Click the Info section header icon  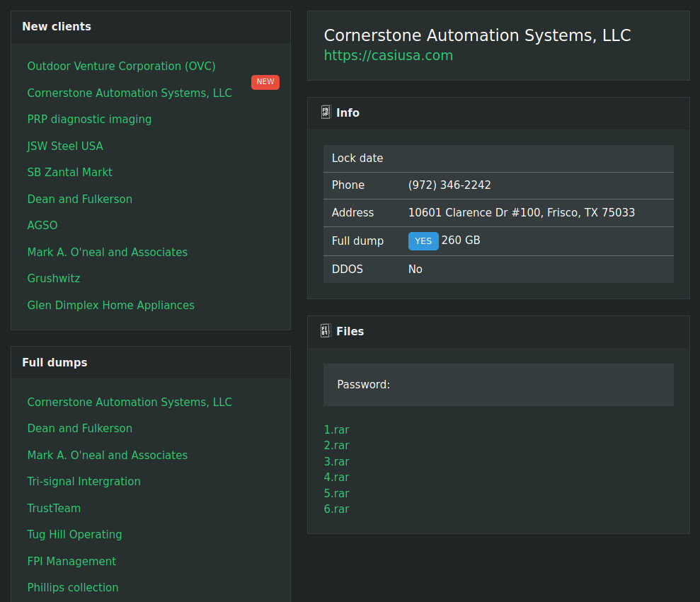[x=326, y=112]
